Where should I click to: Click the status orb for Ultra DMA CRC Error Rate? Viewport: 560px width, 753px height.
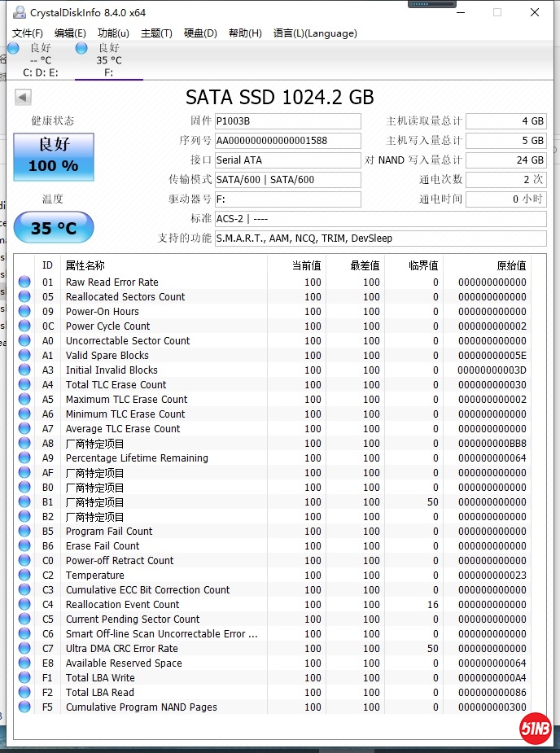(24, 649)
